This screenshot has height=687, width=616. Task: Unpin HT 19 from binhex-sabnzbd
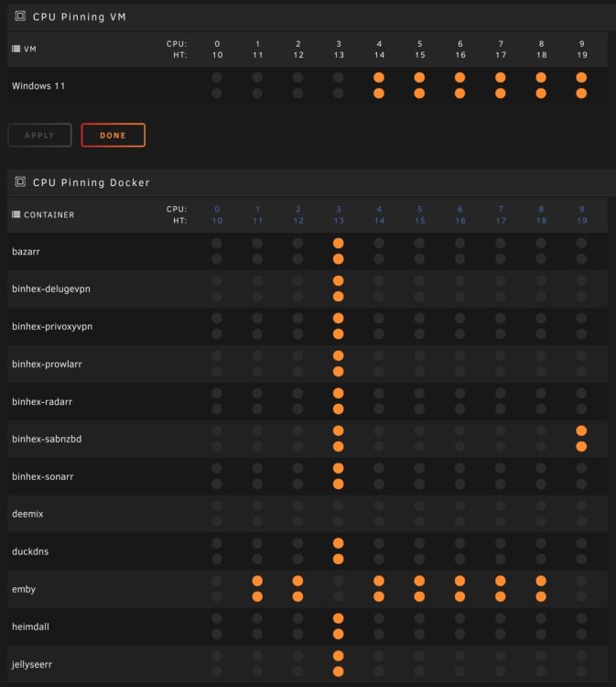tap(581, 446)
